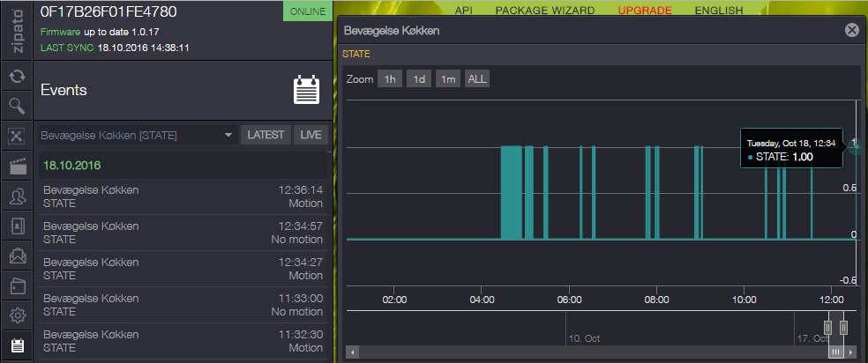Expand the Bevægelse Køkken [STATE] dropdown
The image size is (868, 363).
point(137,135)
